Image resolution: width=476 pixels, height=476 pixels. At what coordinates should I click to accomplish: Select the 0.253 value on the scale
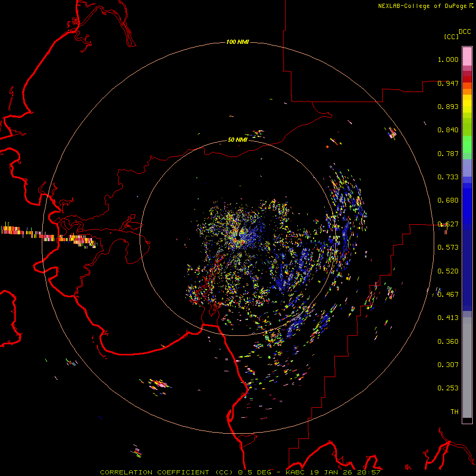448,388
